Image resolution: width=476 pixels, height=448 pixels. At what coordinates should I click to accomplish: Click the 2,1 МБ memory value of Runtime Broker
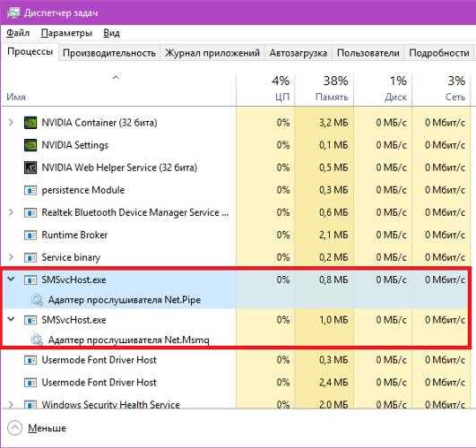click(333, 235)
